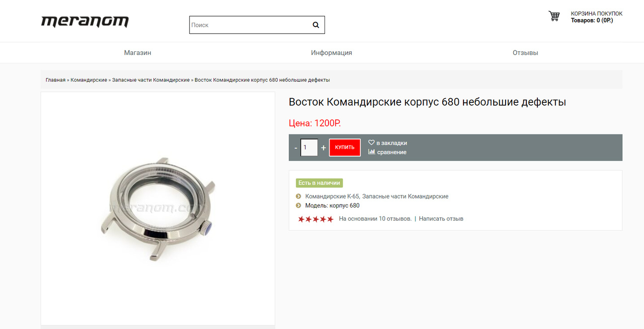Open the Запасные части Командирские breadcrumb

[151, 80]
